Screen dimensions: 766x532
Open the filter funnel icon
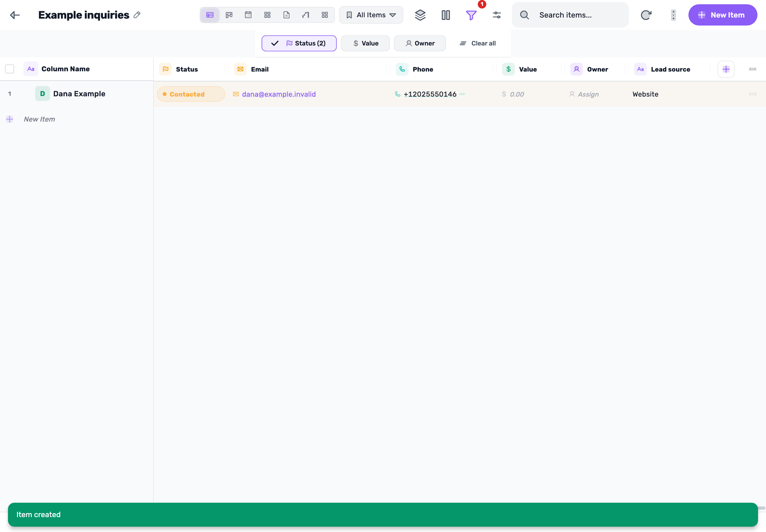pyautogui.click(x=471, y=15)
